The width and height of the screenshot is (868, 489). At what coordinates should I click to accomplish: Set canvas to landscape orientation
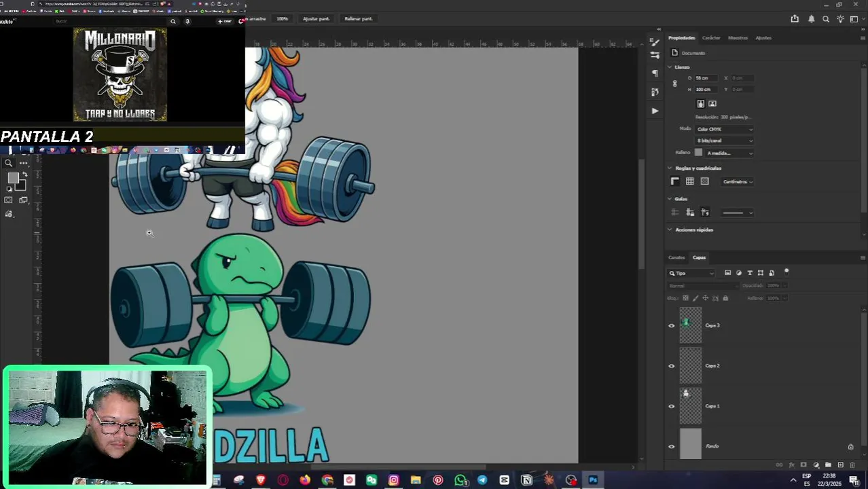pos(712,104)
